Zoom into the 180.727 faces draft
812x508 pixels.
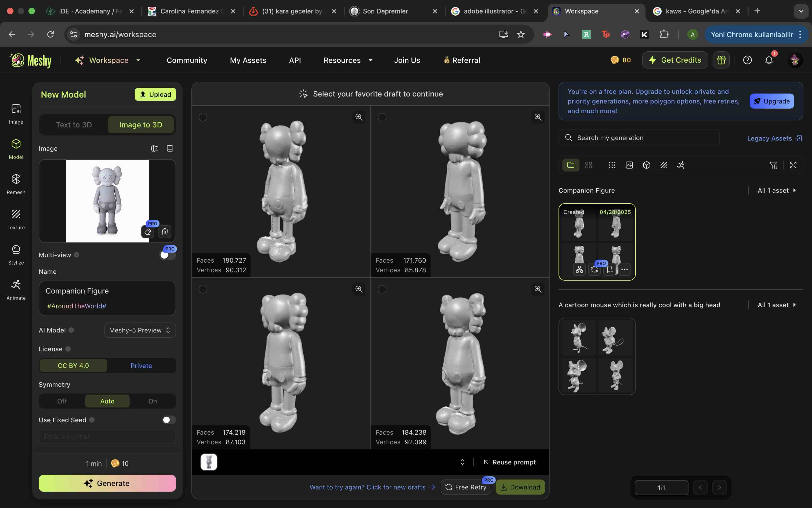coord(359,117)
